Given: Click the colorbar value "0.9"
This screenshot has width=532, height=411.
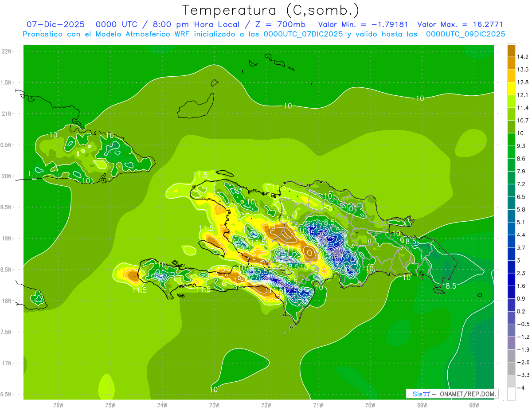Looking at the screenshot, I should (521, 299).
